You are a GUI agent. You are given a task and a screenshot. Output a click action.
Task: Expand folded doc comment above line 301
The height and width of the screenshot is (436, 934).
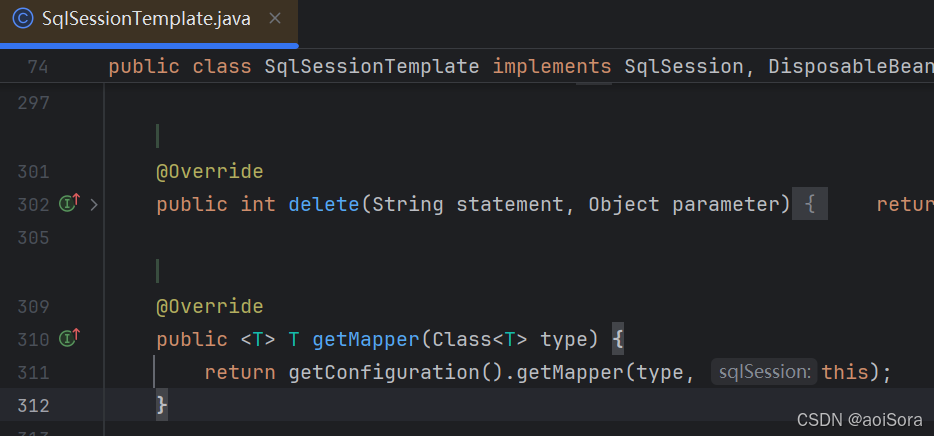[x=157, y=136]
